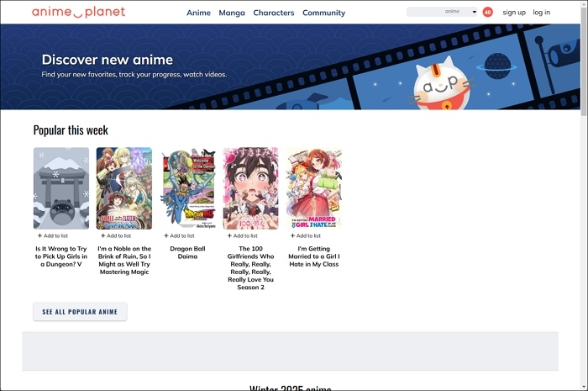Image resolution: width=588 pixels, height=391 pixels.
Task: Add Noble on the Brink of Ruin to list
Action: [x=116, y=235]
